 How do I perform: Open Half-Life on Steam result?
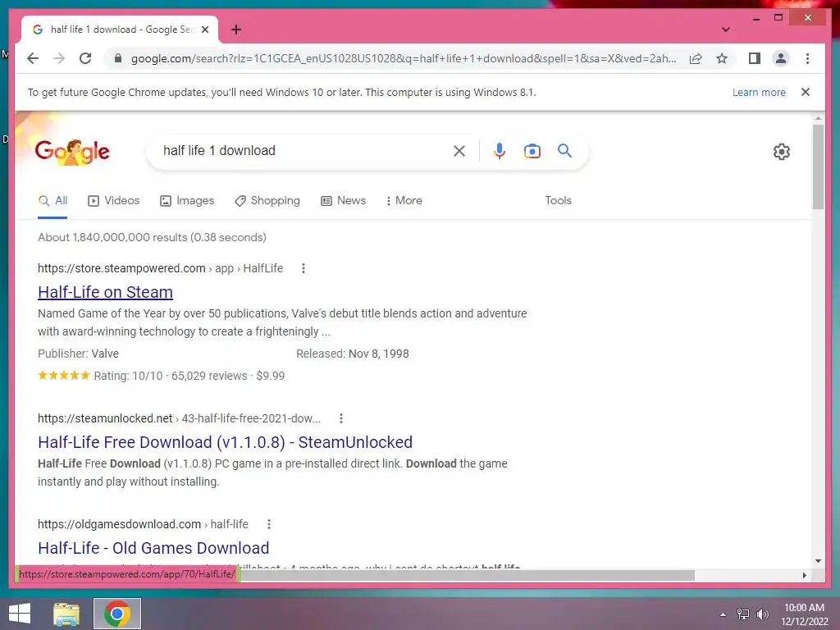click(106, 292)
